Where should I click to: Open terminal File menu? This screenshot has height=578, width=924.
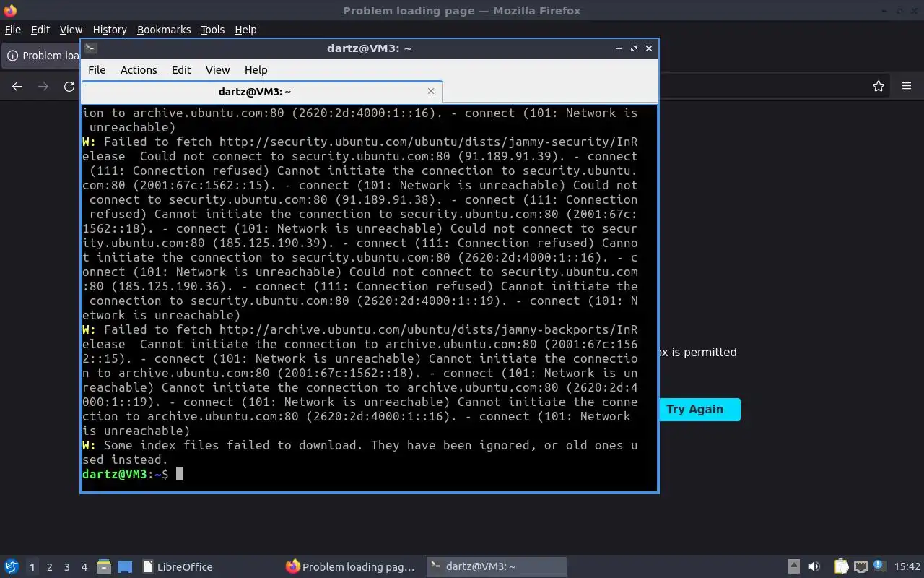[97, 70]
